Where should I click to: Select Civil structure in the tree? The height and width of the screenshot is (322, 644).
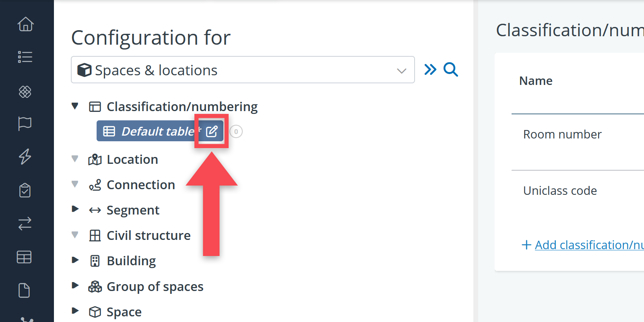(x=149, y=235)
